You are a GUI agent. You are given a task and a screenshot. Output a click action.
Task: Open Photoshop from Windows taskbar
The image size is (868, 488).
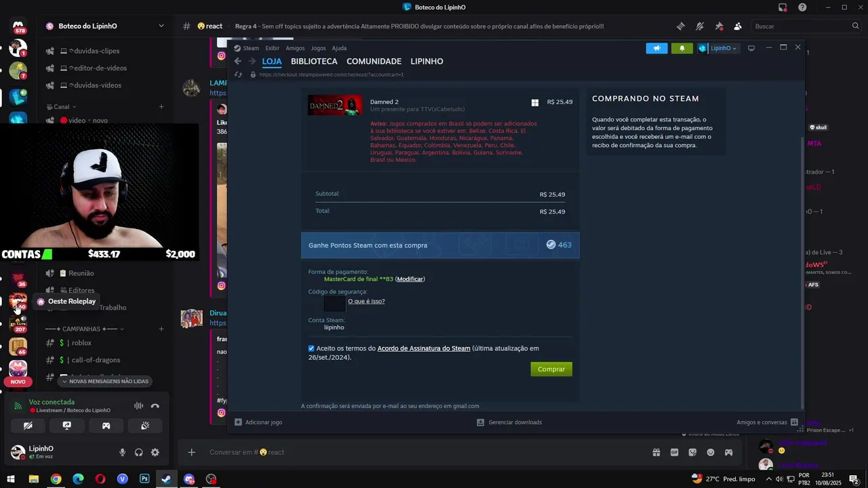(x=144, y=479)
